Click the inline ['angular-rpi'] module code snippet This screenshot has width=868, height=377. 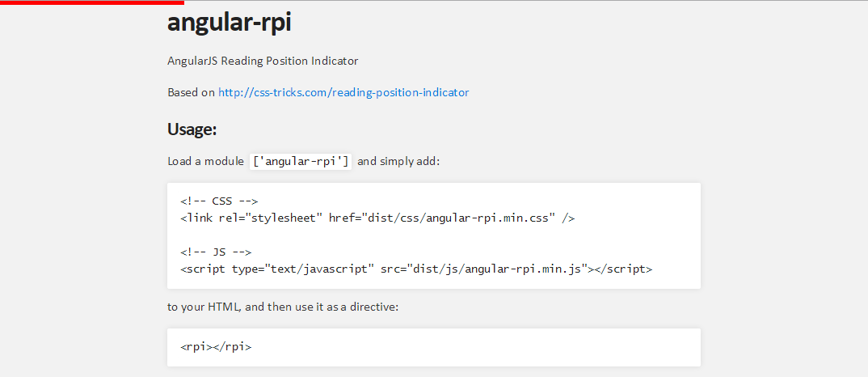tap(301, 161)
